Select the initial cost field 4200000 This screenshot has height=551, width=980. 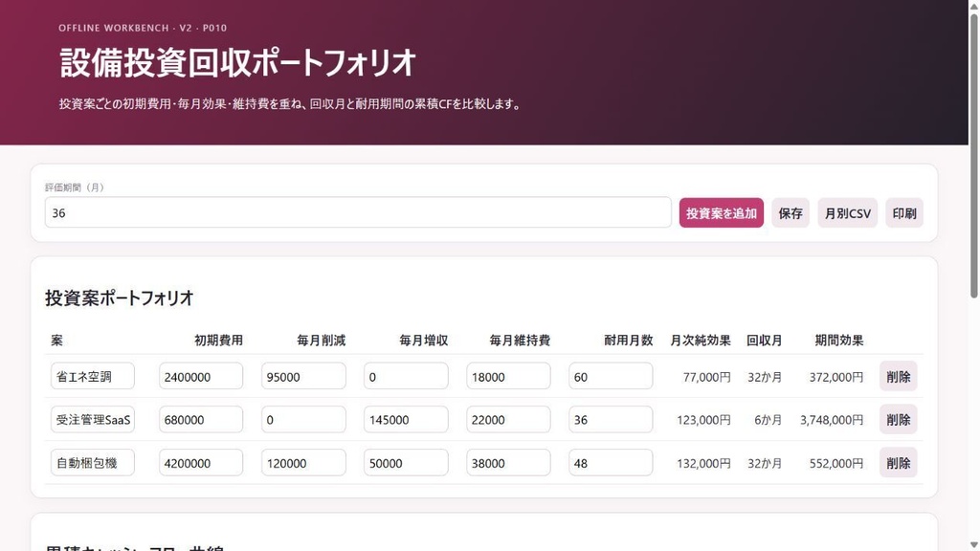click(x=201, y=463)
